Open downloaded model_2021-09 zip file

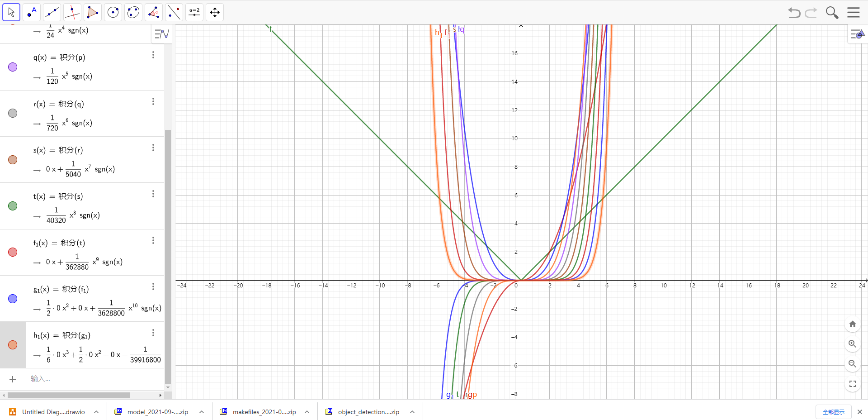[152, 412]
